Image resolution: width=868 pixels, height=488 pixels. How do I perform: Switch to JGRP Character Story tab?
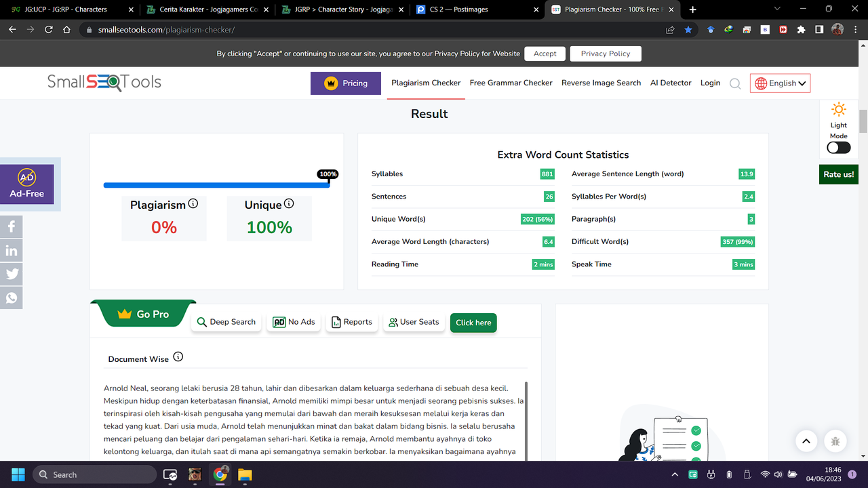tap(341, 9)
